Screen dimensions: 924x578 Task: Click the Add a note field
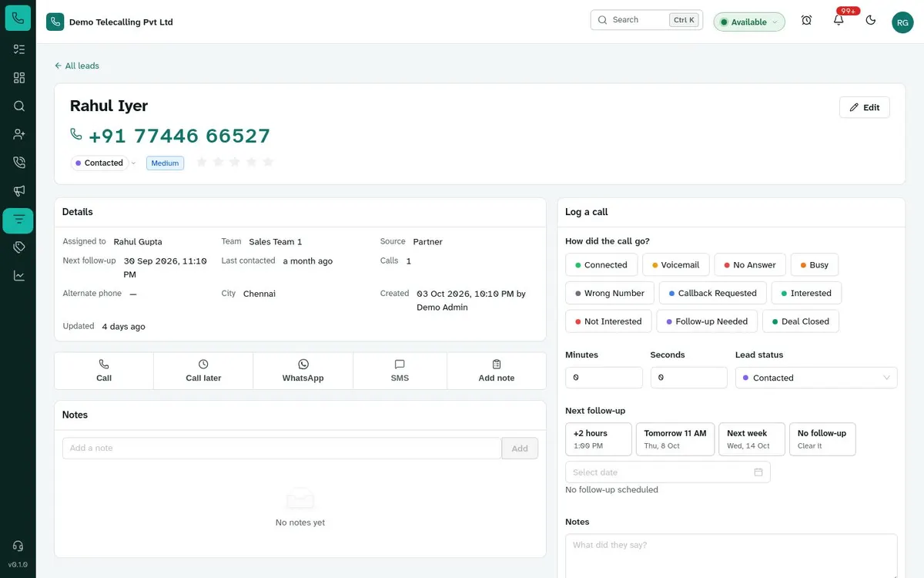tap(282, 449)
